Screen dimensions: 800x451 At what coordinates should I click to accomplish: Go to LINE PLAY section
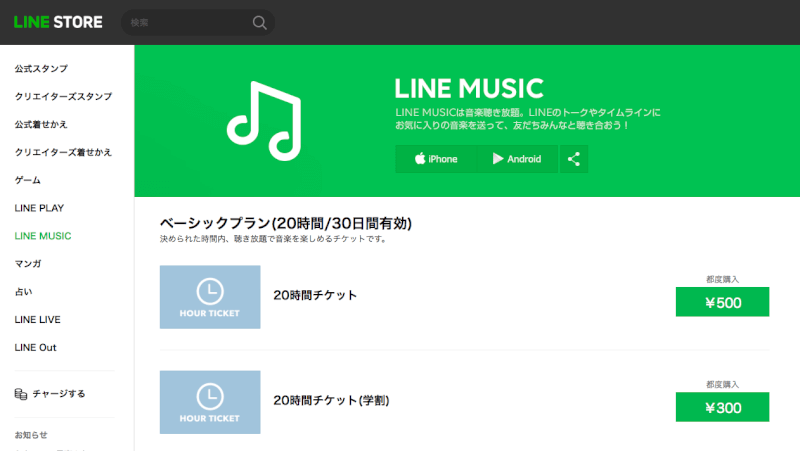coord(39,208)
